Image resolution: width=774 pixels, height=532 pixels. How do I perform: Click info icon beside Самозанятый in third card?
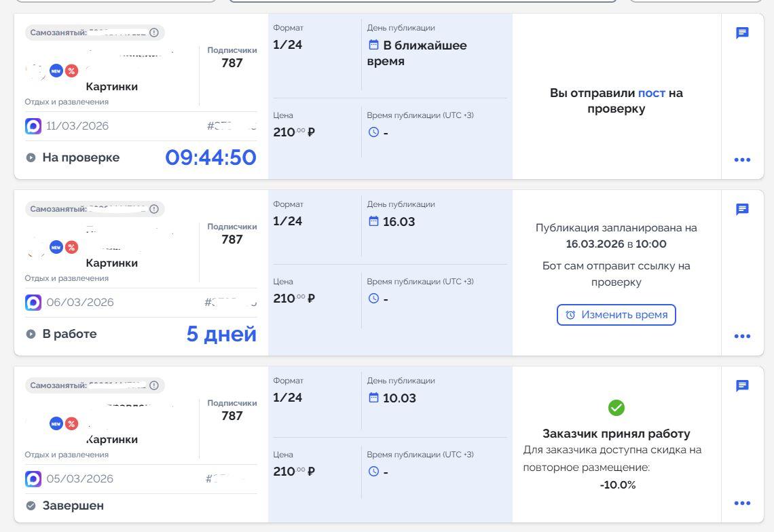[154, 385]
